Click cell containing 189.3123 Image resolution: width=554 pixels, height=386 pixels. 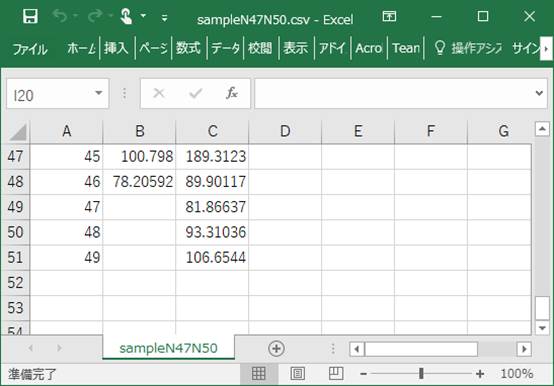coord(212,156)
